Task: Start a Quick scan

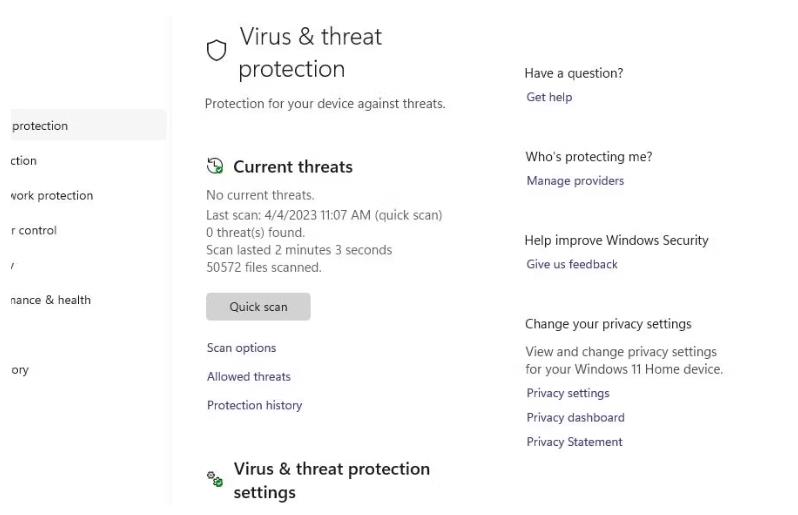Action: 258,306
